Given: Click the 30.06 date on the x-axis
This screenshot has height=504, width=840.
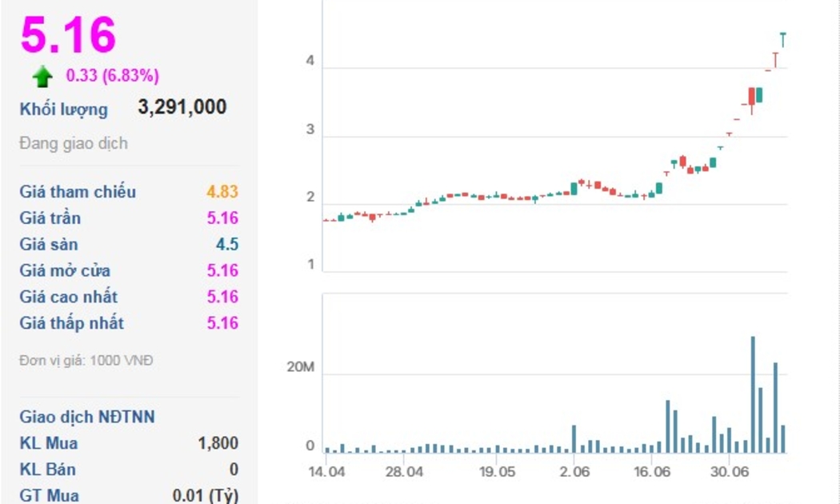Looking at the screenshot, I should [729, 472].
